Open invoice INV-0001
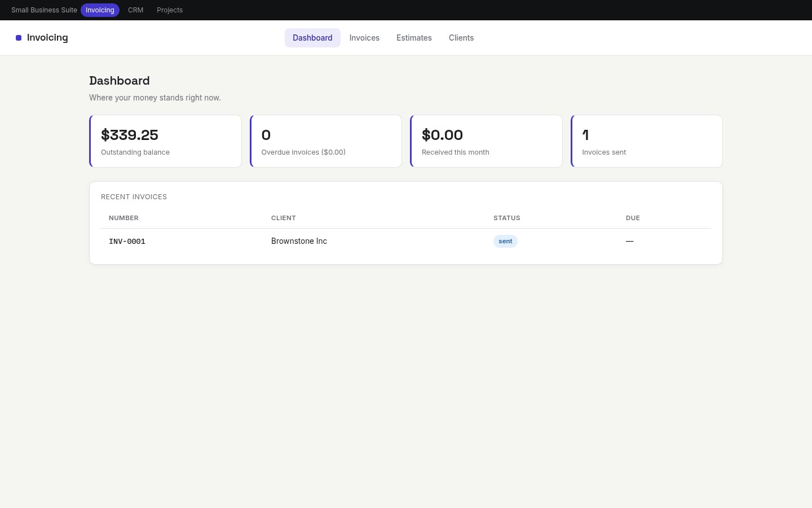Image resolution: width=812 pixels, height=508 pixels. [127, 242]
